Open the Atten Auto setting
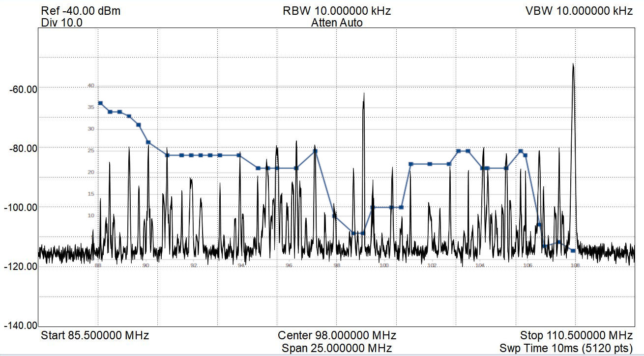Image resolution: width=644 pixels, height=356 pixels. 337,23
